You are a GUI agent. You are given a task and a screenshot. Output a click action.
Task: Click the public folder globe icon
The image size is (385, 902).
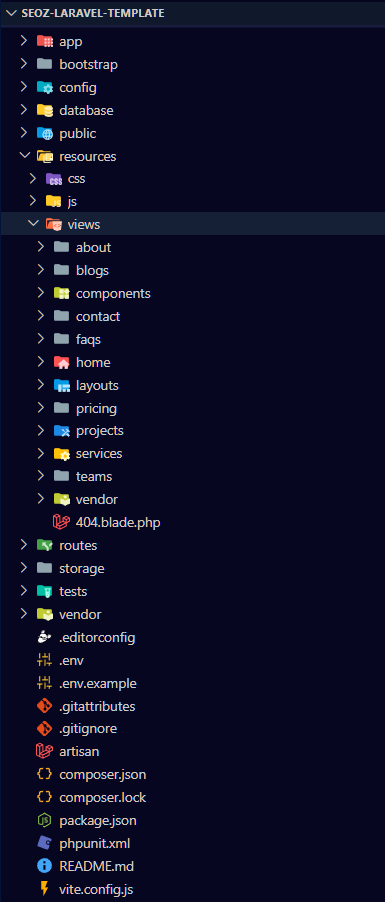tap(45, 133)
